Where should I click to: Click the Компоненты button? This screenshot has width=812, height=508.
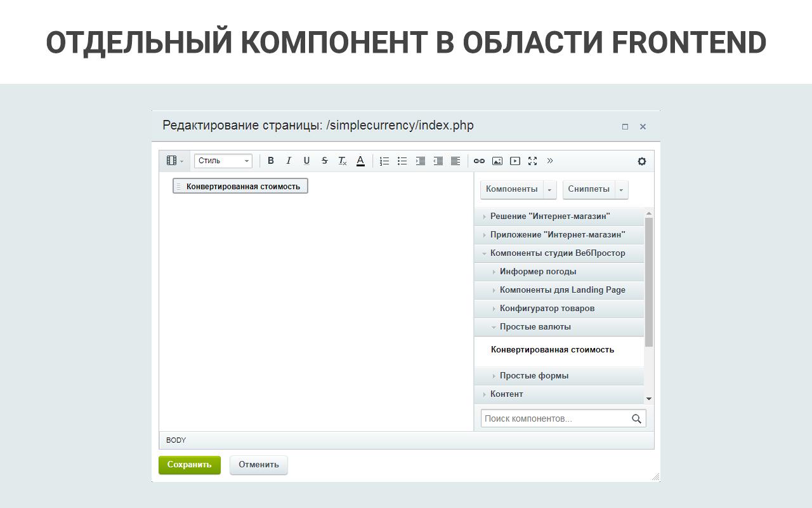pos(512,189)
